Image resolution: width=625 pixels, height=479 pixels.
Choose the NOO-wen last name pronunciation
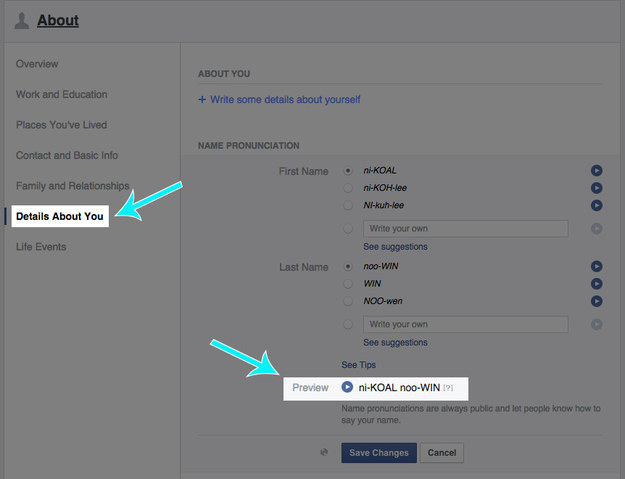pos(348,301)
